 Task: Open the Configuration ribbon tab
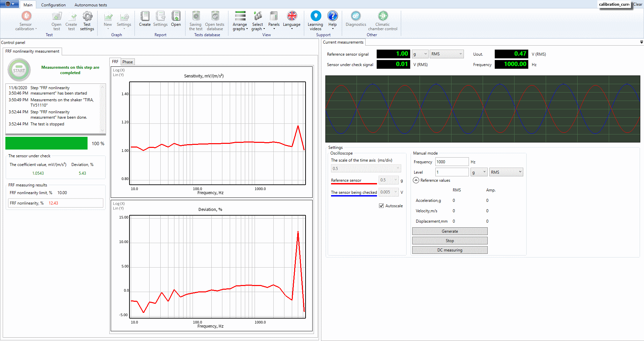[53, 5]
